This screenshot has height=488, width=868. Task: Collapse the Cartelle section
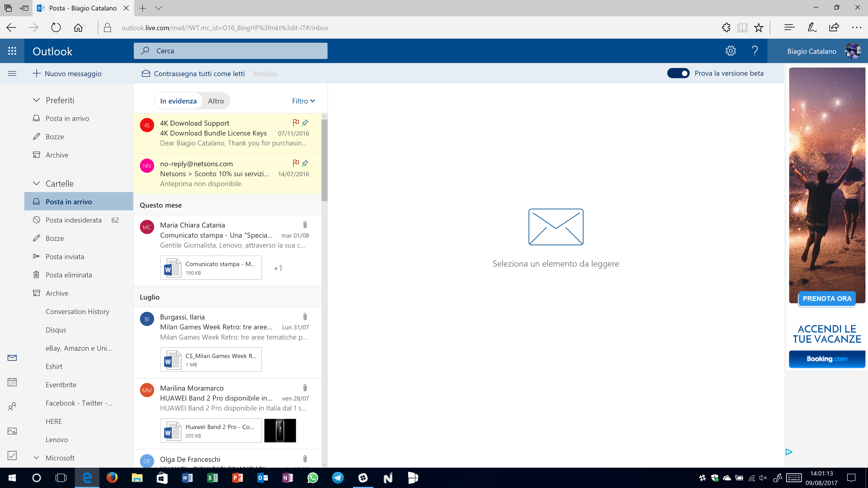[x=36, y=183]
